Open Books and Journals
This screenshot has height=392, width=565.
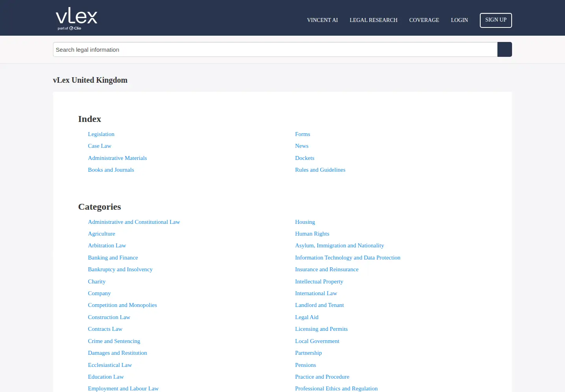coord(111,170)
